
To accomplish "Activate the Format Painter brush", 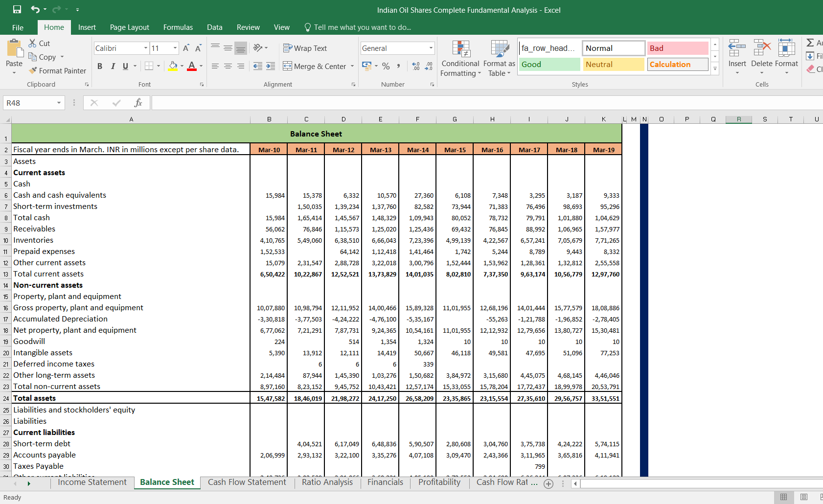I will click(57, 70).
